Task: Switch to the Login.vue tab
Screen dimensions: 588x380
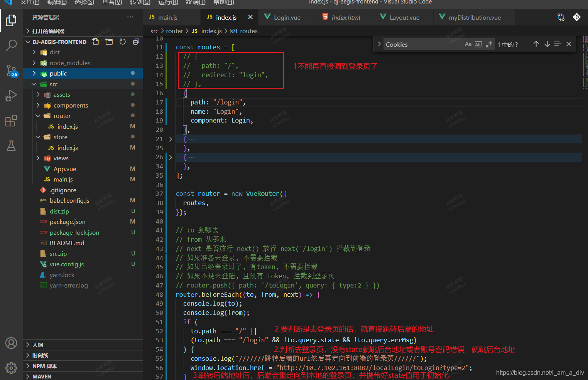Action: [287, 17]
